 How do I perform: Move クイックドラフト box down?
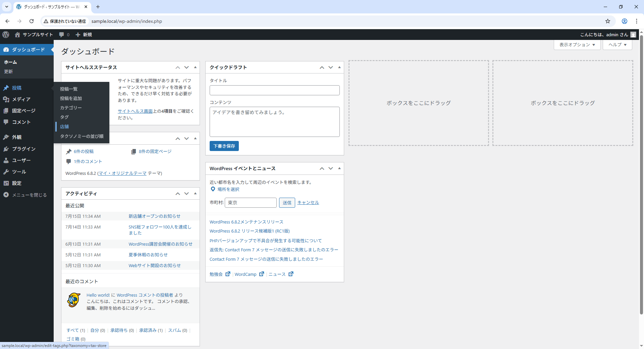tap(331, 67)
